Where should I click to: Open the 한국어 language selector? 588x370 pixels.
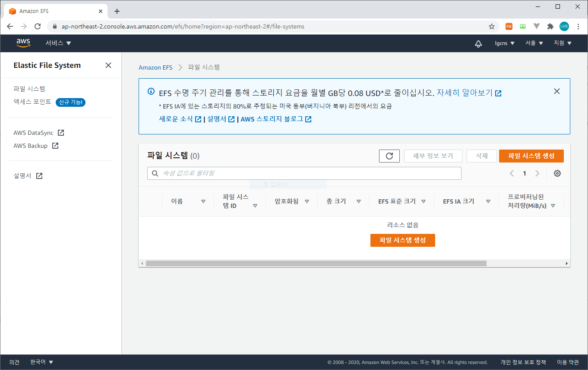pyautogui.click(x=41, y=362)
